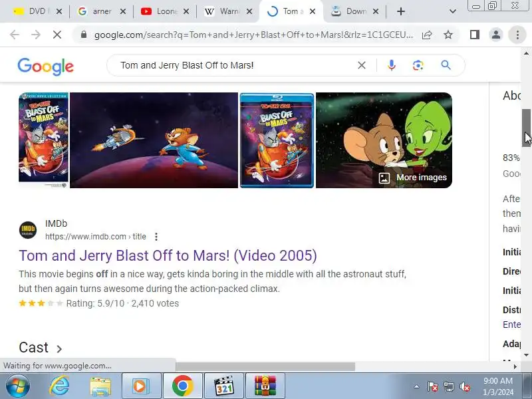Click the horizontal scrollbar right arrow
532x399 pixels.
pyautogui.click(x=515, y=366)
